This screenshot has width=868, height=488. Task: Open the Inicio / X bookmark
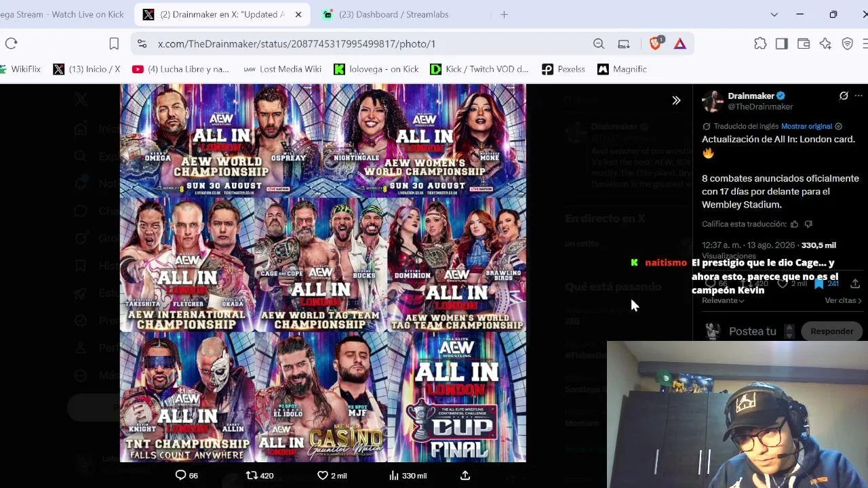86,69
